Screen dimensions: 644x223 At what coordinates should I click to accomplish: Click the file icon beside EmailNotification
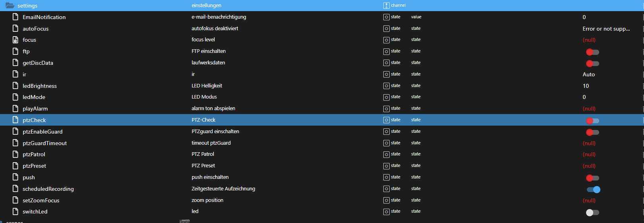pos(15,17)
